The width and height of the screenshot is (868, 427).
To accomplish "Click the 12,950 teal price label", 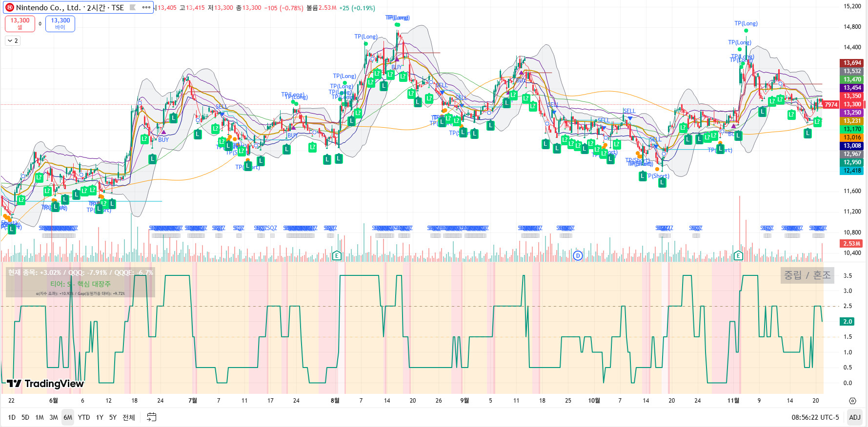I will [852, 162].
